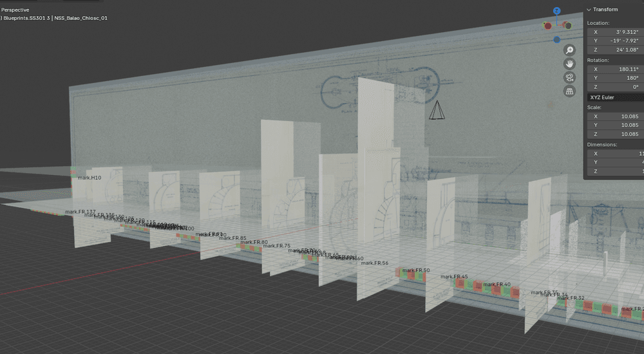Click the Dimensions Z field
Viewport: 644px width, 354px height.
(616, 171)
